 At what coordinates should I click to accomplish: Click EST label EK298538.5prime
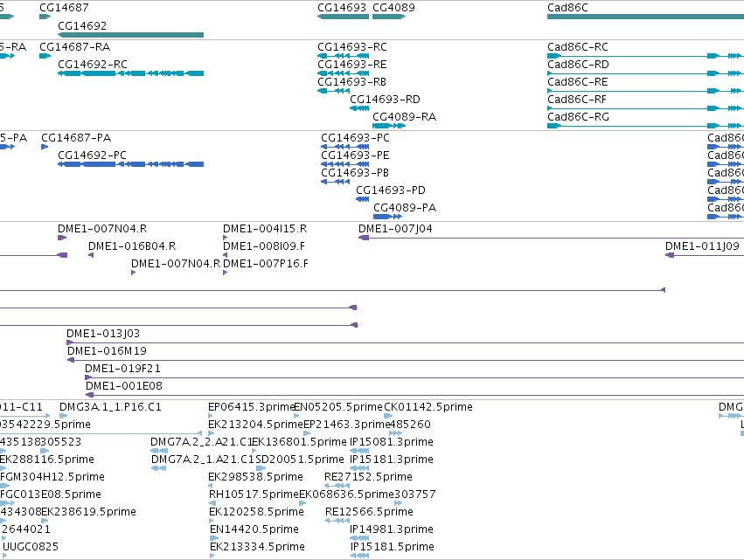(255, 478)
